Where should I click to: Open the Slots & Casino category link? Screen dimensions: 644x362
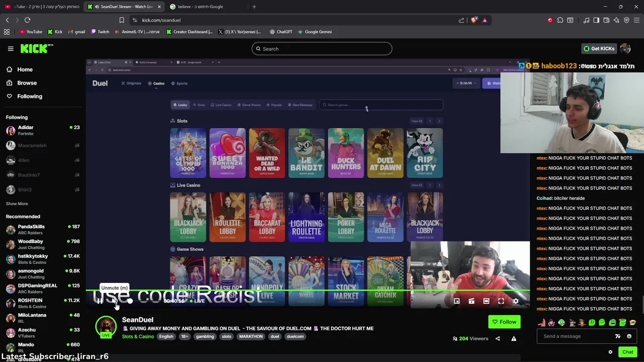(138, 336)
